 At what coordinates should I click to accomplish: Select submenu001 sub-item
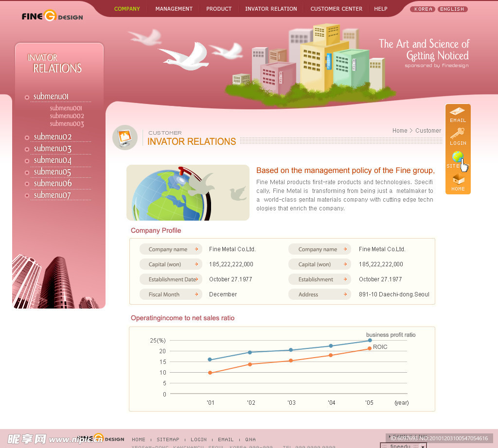tap(66, 108)
